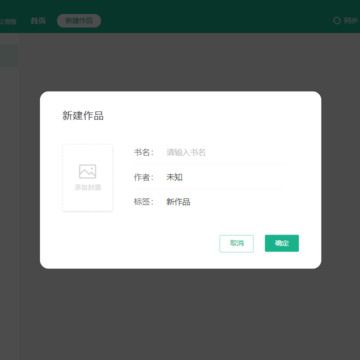The width and height of the screenshot is (360, 360).
Task: Click the 添加封面 caption text
Action: [x=88, y=187]
